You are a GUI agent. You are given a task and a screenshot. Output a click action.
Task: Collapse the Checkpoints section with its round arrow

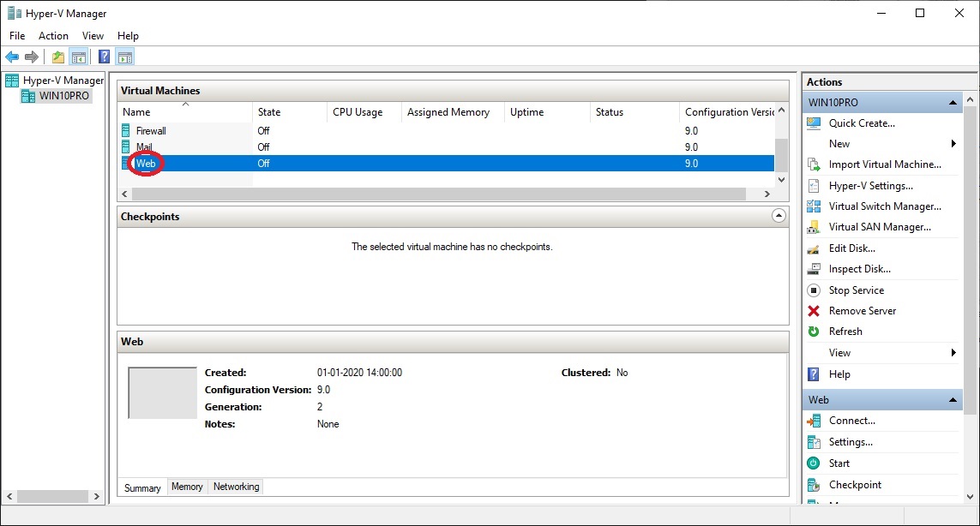(x=779, y=216)
